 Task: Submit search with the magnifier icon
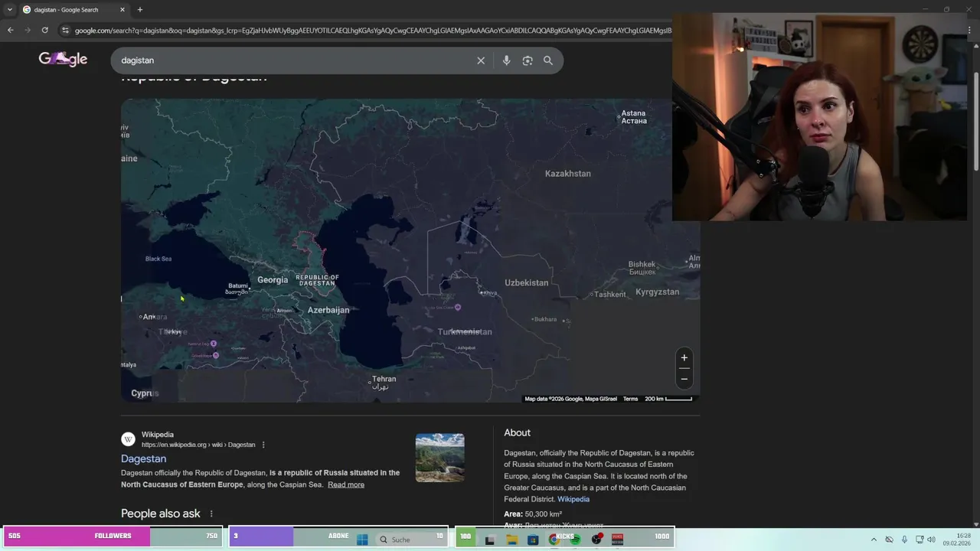548,60
